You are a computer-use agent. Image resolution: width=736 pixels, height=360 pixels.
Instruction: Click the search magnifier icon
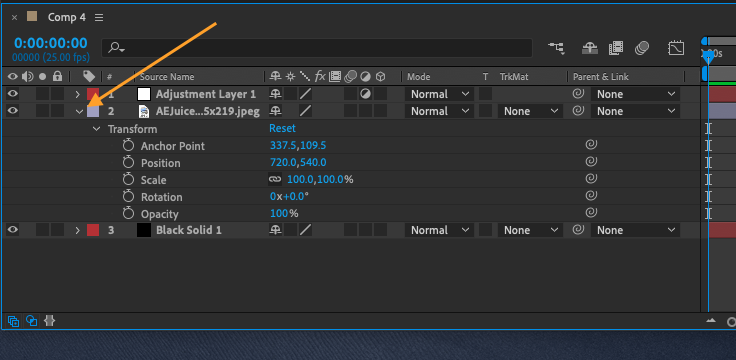click(115, 47)
